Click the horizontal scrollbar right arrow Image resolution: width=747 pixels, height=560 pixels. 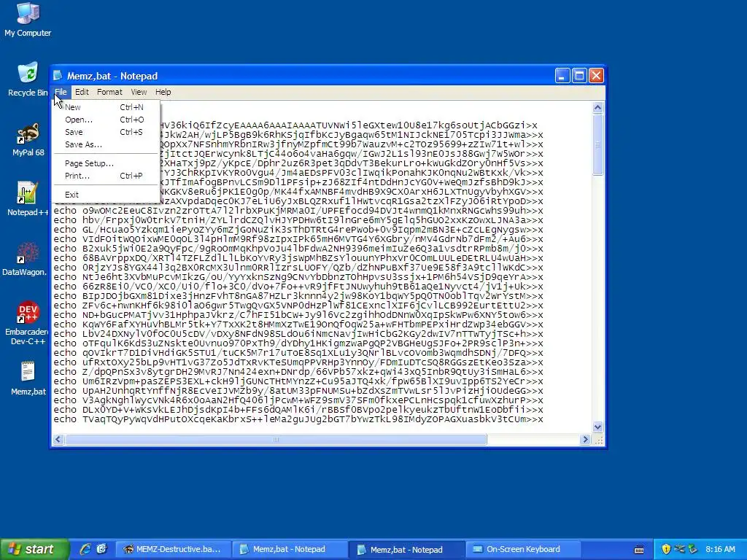pos(586,440)
